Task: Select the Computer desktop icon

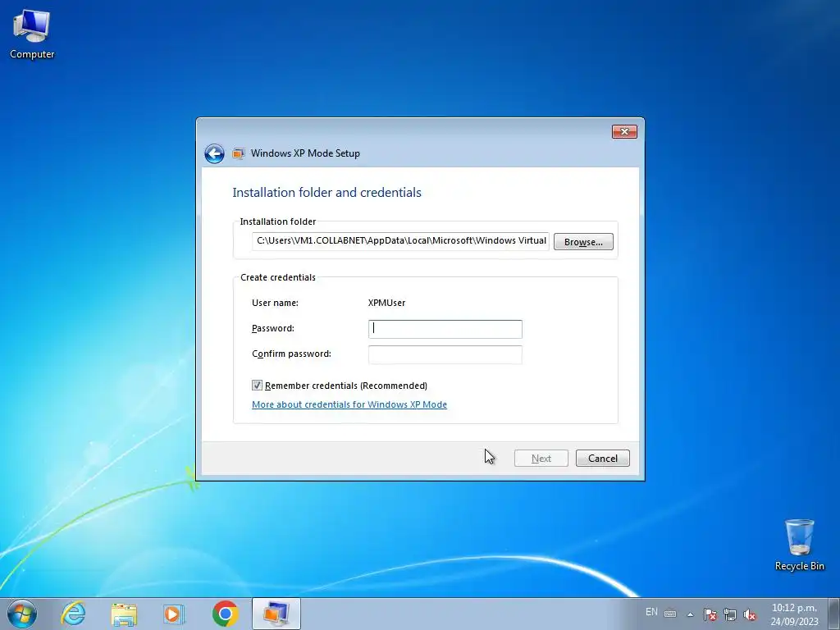Action: pyautogui.click(x=32, y=34)
